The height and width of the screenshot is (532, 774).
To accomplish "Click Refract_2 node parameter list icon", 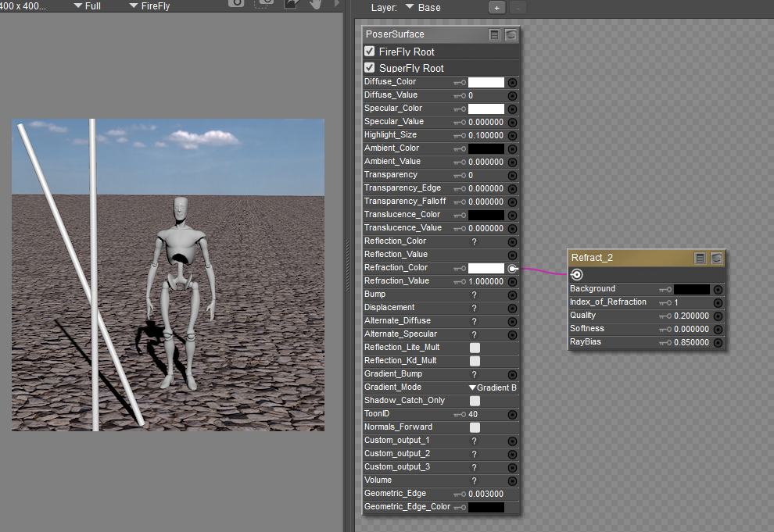I will [701, 258].
